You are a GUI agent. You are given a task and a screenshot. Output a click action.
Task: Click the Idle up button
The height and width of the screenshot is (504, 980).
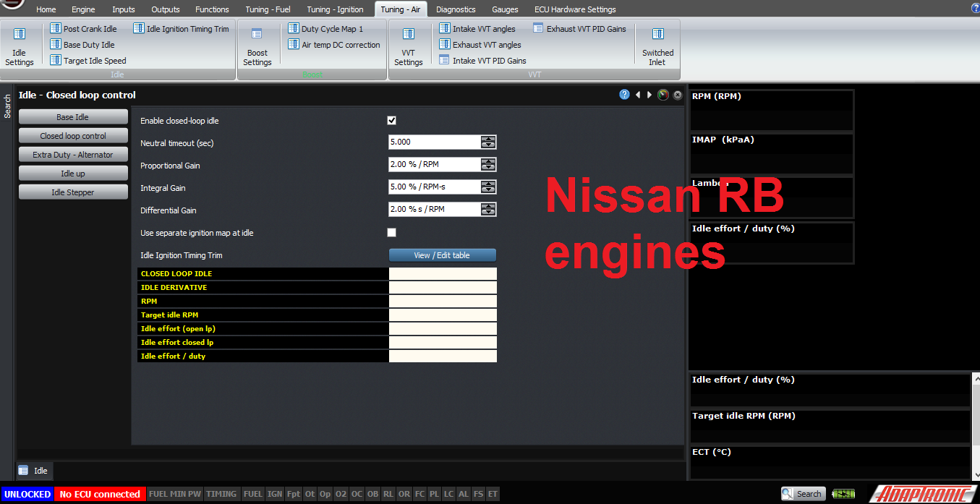[x=73, y=174]
